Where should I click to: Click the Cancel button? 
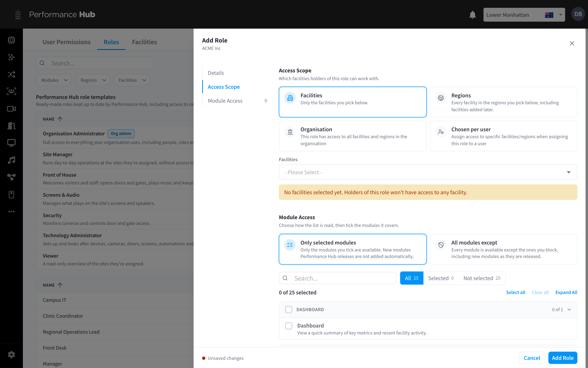532,358
